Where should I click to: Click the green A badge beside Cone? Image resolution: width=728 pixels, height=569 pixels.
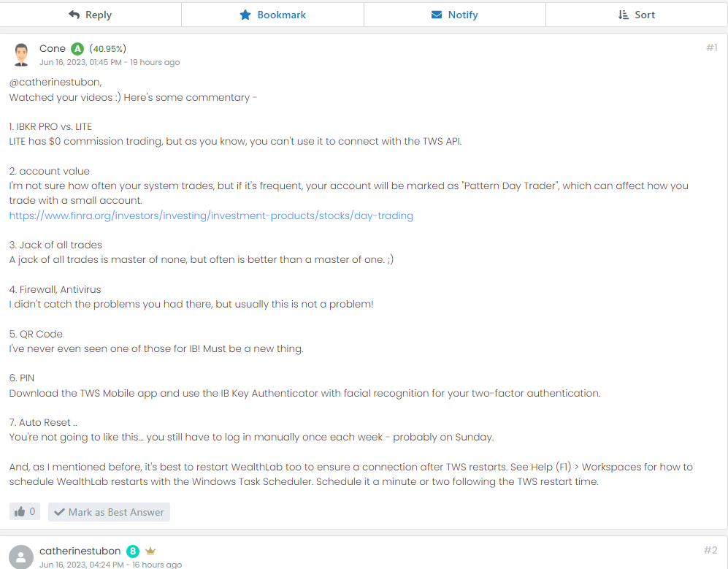tap(77, 49)
